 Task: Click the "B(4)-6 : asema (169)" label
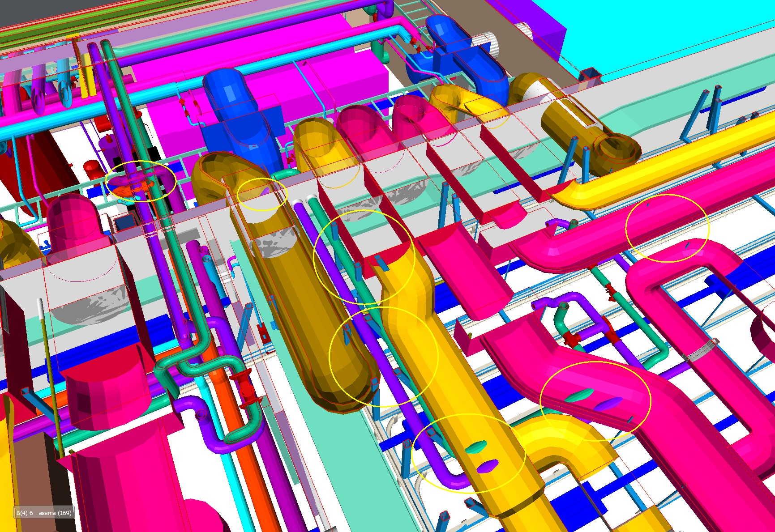click(x=44, y=513)
